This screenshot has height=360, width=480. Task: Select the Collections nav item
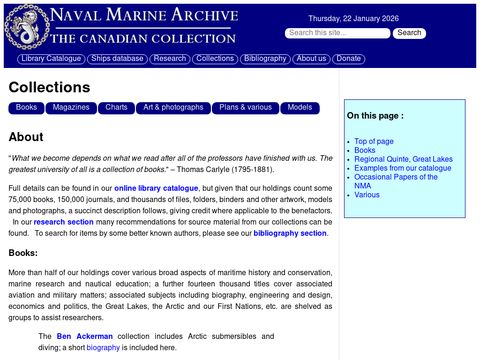pyautogui.click(x=215, y=59)
